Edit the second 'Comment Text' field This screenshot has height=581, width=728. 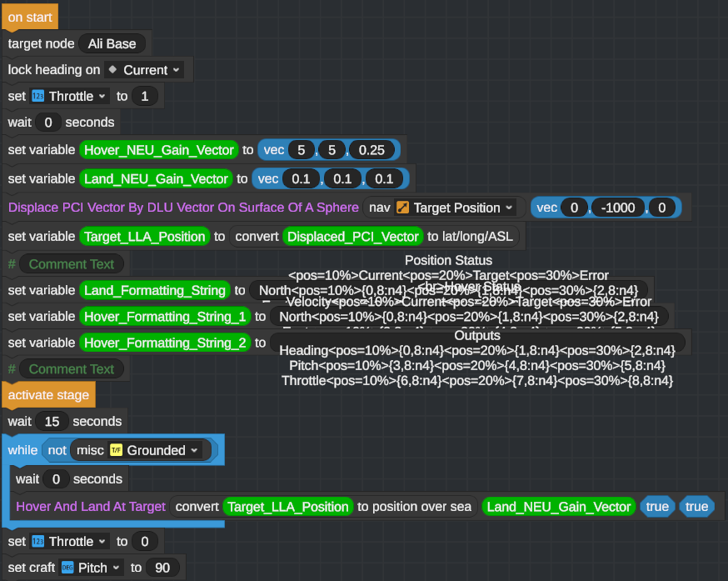click(72, 369)
